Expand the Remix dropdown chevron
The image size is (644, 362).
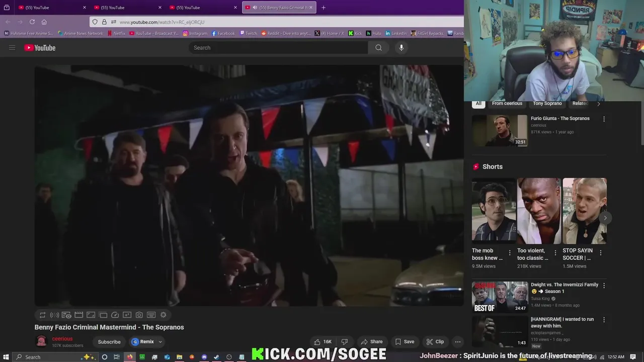[160, 342]
